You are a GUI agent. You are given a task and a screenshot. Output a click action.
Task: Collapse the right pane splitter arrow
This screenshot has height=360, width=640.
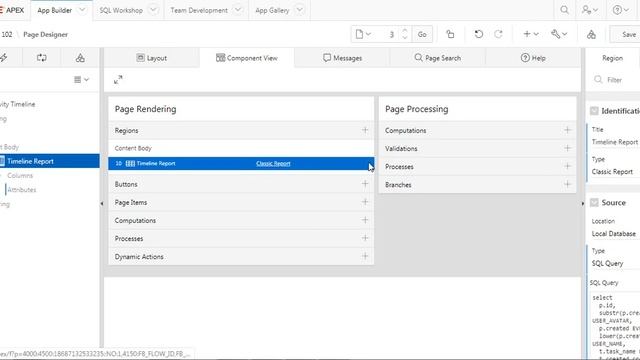[x=582, y=203]
